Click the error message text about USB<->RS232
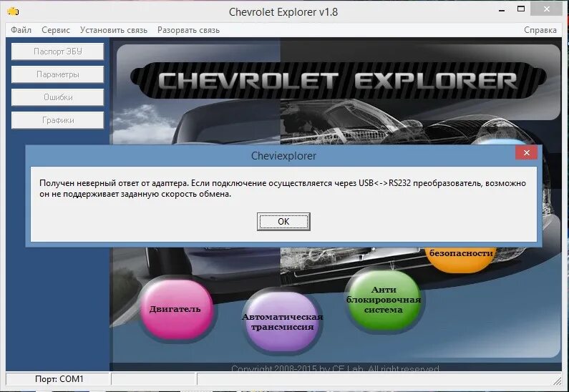This screenshot has height=392, width=569. [282, 188]
